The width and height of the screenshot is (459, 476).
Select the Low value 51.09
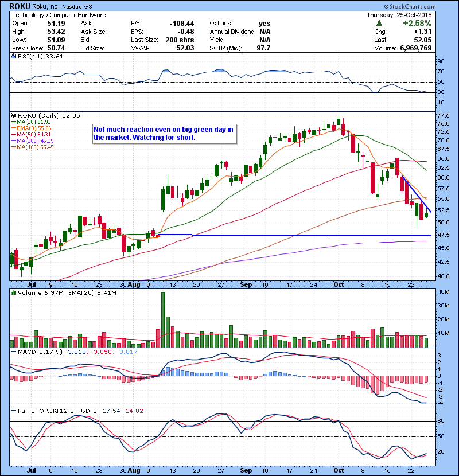[56, 40]
